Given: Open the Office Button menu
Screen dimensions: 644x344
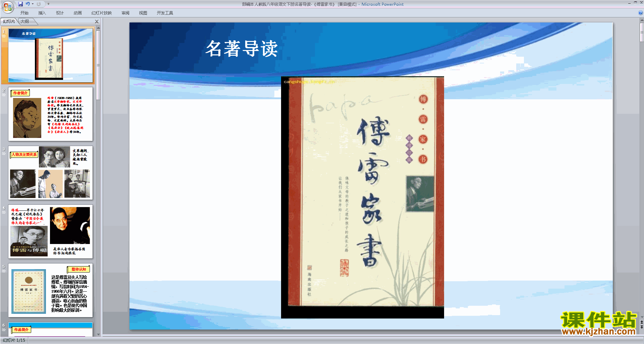Looking at the screenshot, I should point(7,6).
